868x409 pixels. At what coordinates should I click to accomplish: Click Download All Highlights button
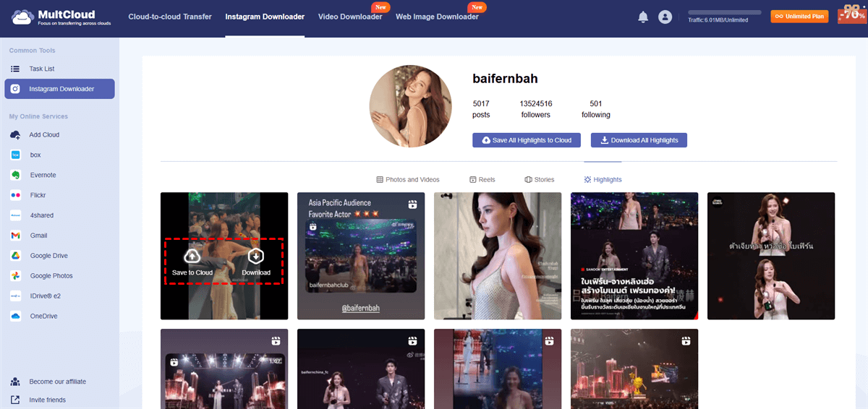pos(639,140)
